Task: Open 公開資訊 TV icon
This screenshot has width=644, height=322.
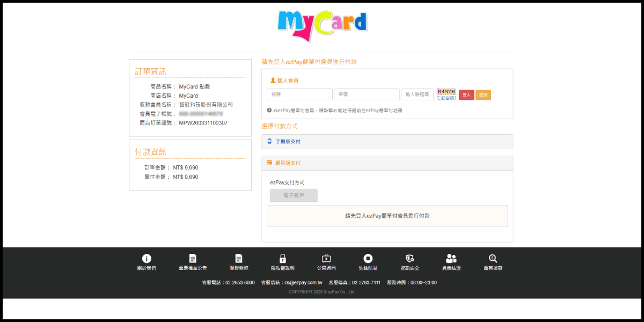Action: pos(326,259)
